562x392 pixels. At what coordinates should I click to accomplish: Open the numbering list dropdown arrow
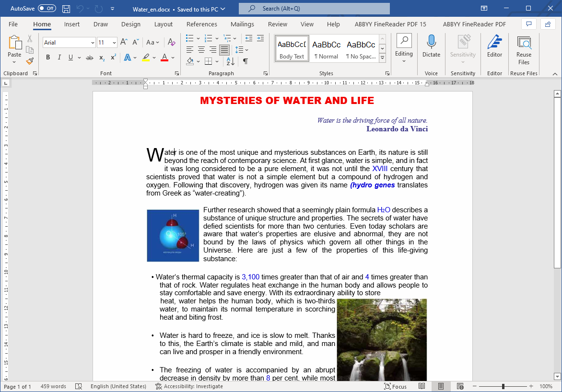217,38
